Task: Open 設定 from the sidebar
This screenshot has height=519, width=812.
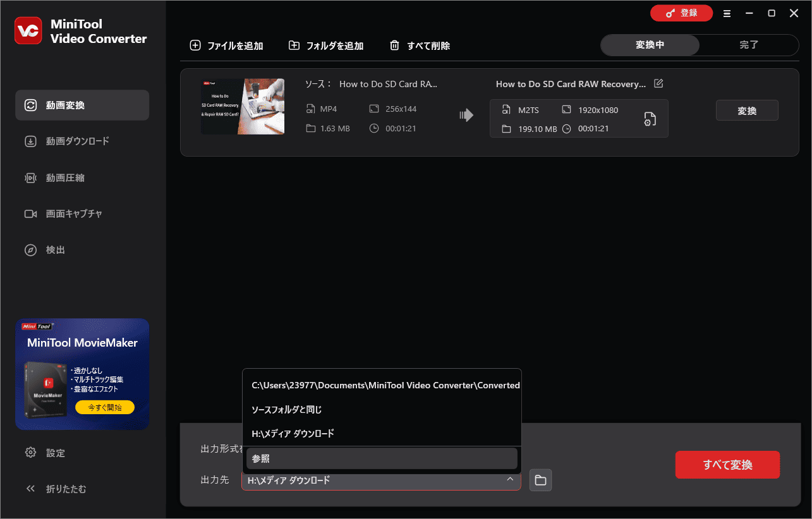Action: tap(82, 453)
